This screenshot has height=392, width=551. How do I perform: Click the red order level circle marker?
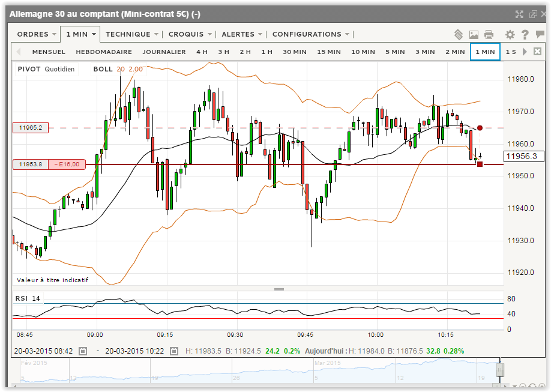click(x=480, y=128)
